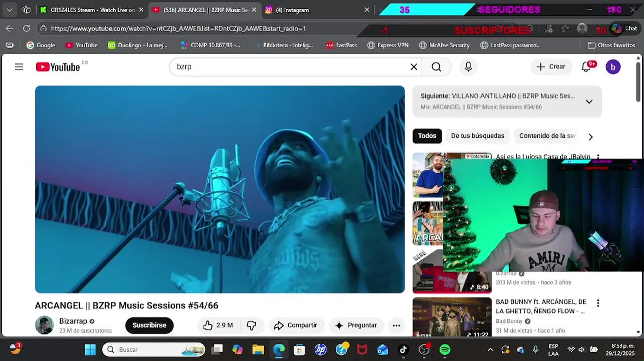Open the HP app on the taskbar
Screen dimensions: 644x361
[x=320, y=349]
